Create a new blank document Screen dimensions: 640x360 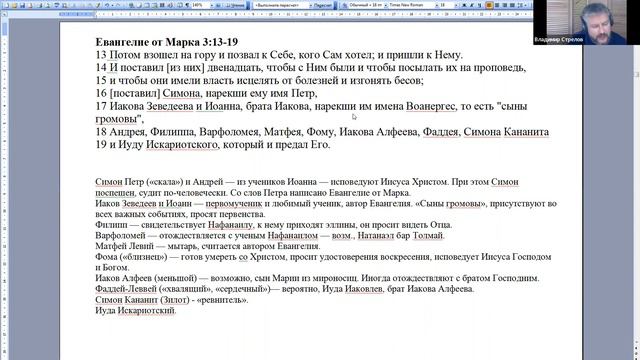pyautogui.click(x=6, y=5)
